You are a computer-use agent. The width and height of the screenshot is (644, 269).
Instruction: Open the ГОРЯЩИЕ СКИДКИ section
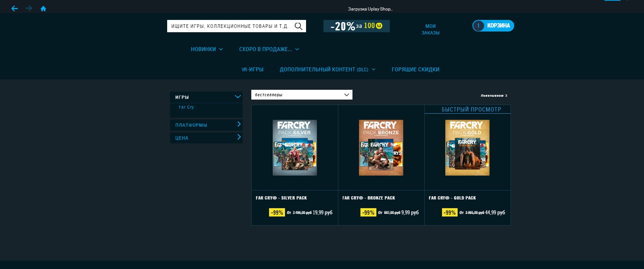pos(416,70)
